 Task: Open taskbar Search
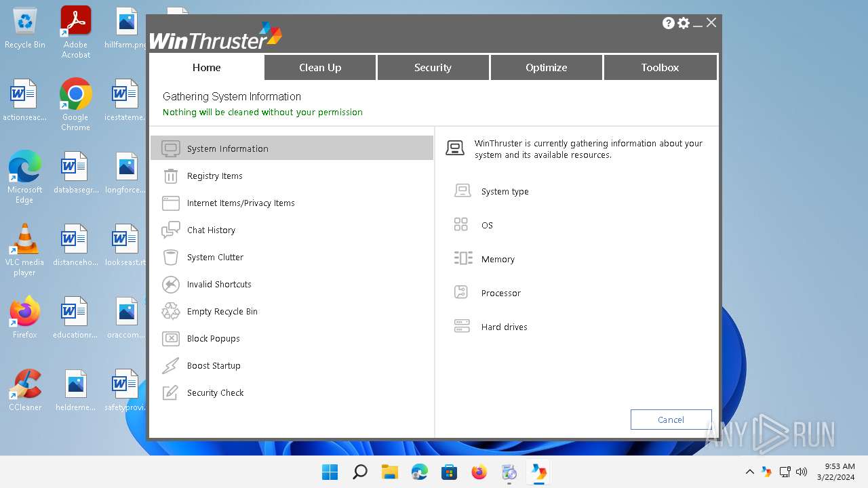point(360,472)
